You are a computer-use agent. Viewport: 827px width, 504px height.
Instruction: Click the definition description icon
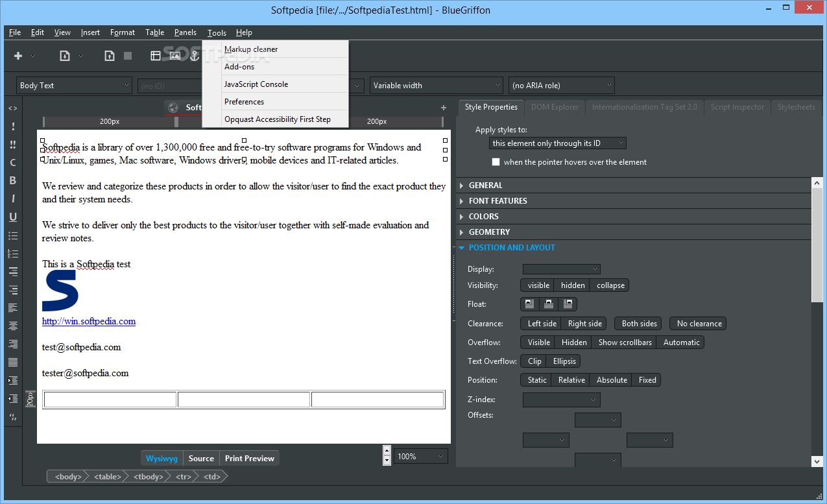(x=13, y=289)
